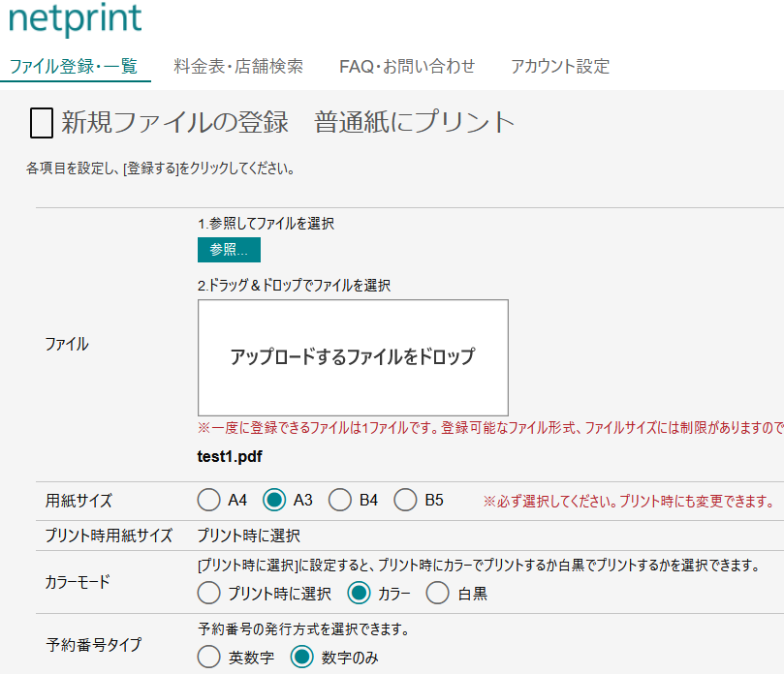Screen dimensions: 784x674
Task: Click the test1.pdf file name
Action: tap(230, 457)
